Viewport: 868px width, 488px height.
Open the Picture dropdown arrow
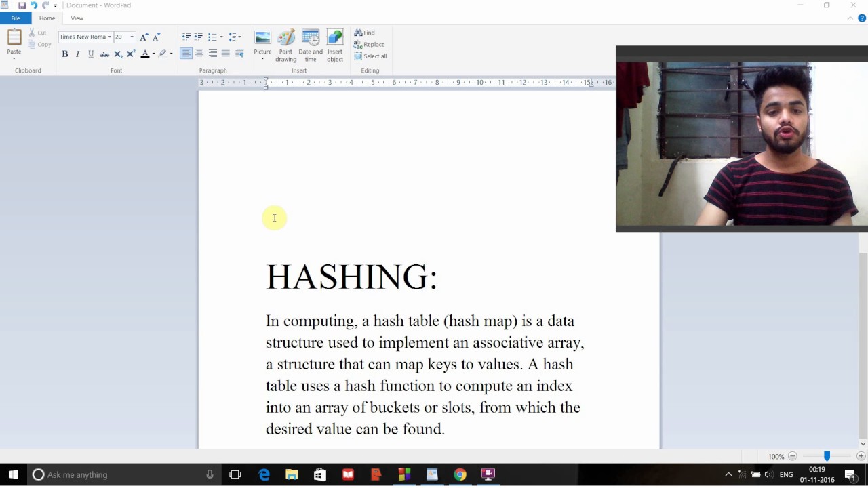262,59
